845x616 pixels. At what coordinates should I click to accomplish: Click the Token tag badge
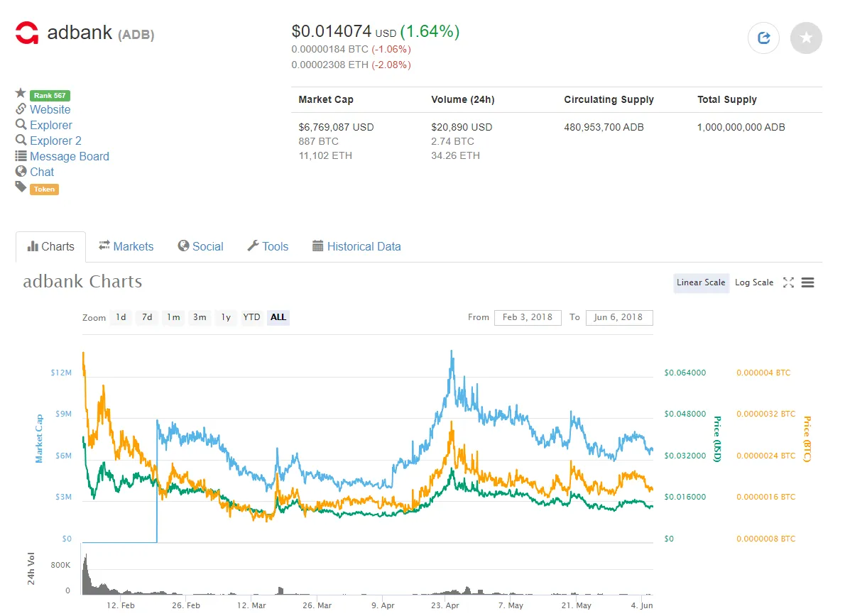click(44, 189)
